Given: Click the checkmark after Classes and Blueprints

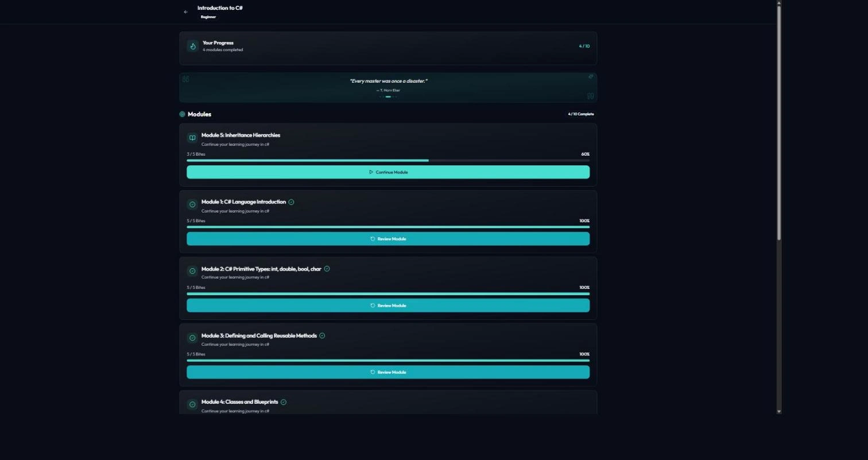Looking at the screenshot, I should point(284,403).
